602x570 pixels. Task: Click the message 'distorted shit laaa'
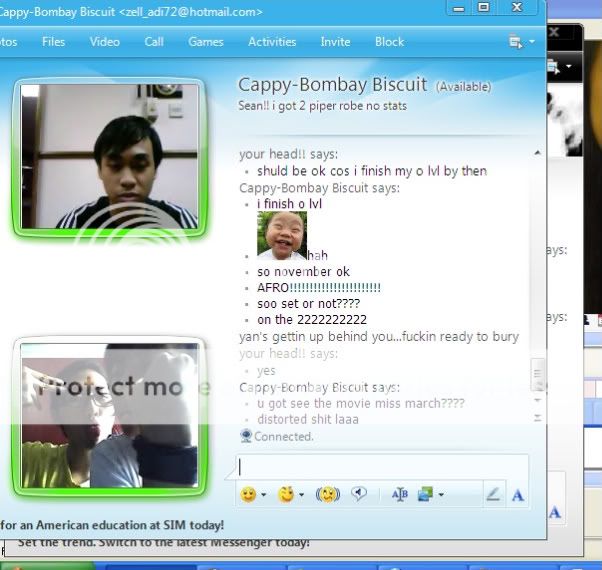tap(308, 419)
